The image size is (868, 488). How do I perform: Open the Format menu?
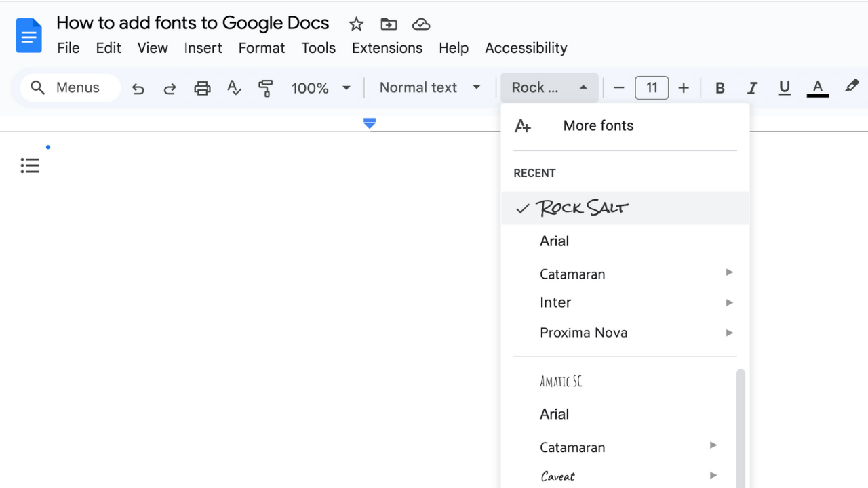point(261,48)
